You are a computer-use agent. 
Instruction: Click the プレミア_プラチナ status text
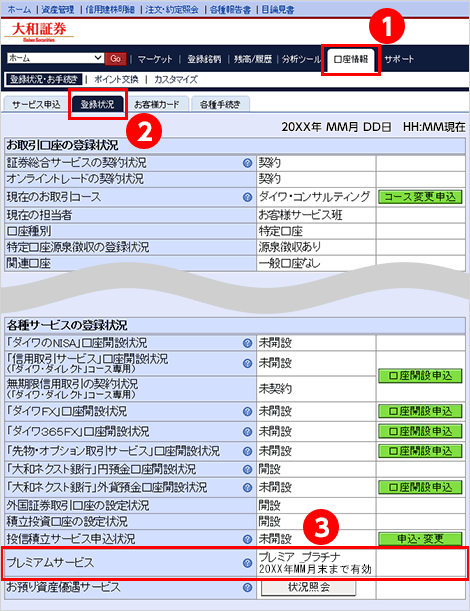[300, 557]
